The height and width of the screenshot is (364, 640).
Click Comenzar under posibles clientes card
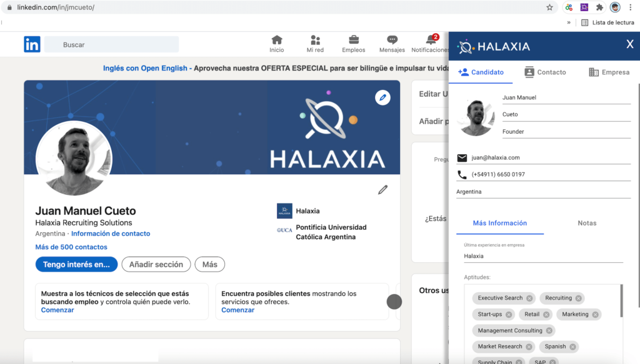[x=238, y=310]
